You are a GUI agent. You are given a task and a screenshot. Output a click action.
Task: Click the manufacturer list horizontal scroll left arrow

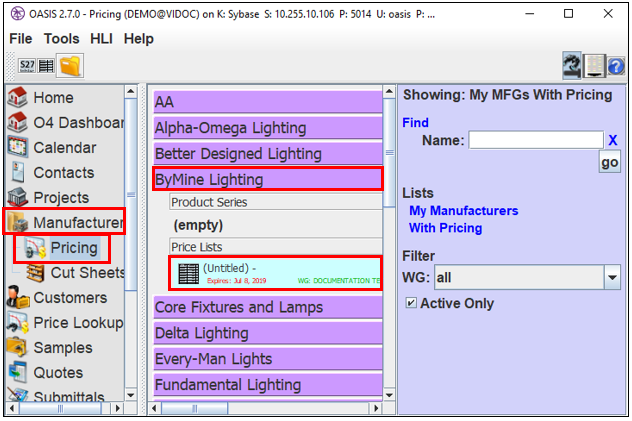pyautogui.click(x=154, y=408)
